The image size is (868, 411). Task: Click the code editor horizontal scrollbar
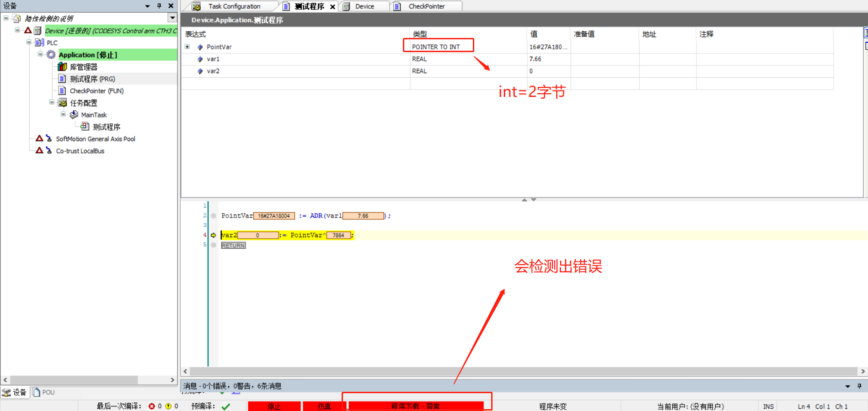point(524,371)
